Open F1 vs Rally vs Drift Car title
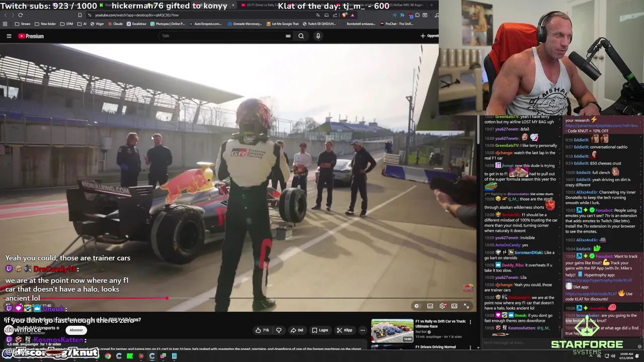Image resolution: width=644 pixels, height=362 pixels. tap(440, 323)
